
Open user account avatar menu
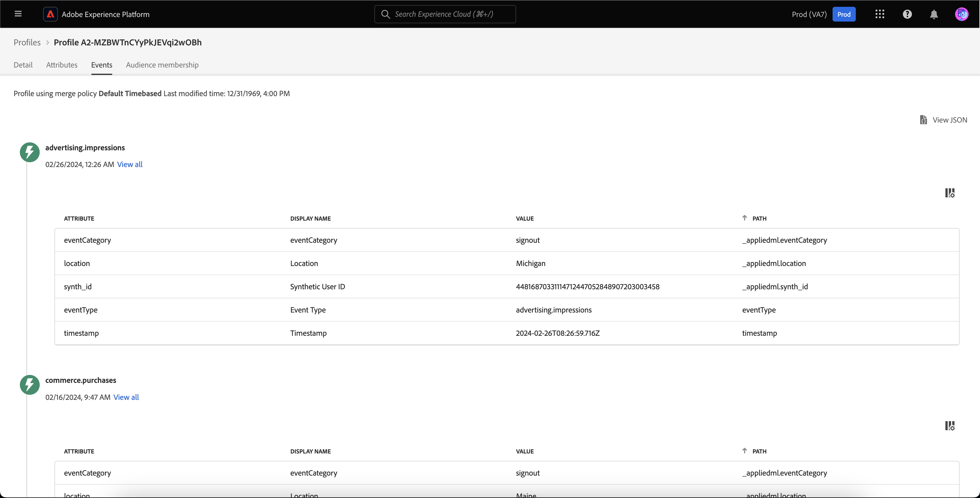961,14
